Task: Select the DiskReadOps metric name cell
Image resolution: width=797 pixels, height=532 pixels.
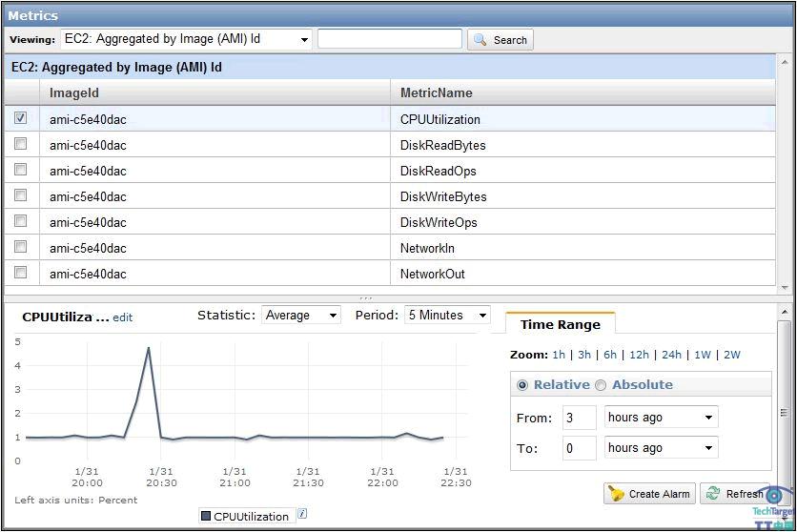Action: [x=583, y=171]
